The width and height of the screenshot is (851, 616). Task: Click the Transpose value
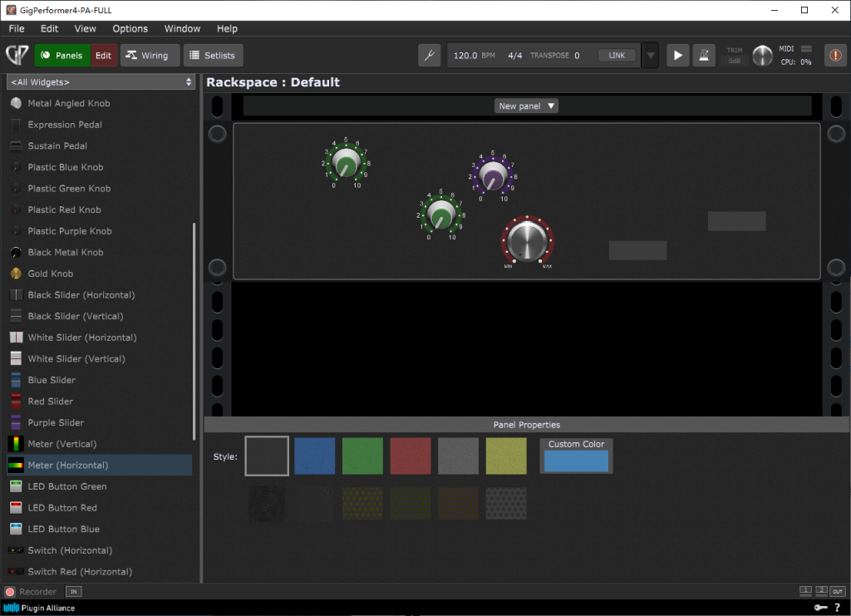pyautogui.click(x=577, y=56)
